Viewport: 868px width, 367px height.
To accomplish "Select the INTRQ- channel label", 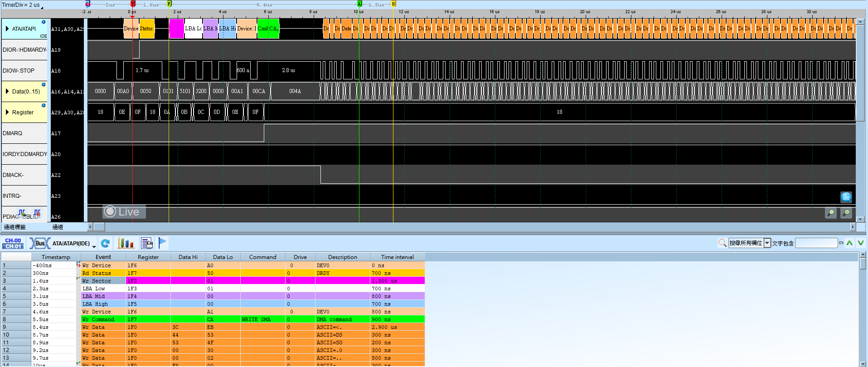I will point(24,196).
